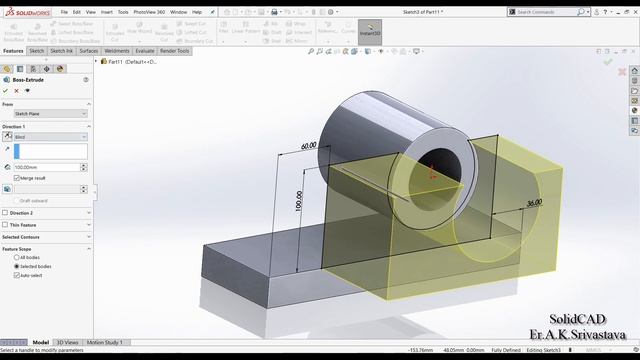This screenshot has height=360, width=640.
Task: Toggle detailed preview eye icon
Action: [27, 91]
